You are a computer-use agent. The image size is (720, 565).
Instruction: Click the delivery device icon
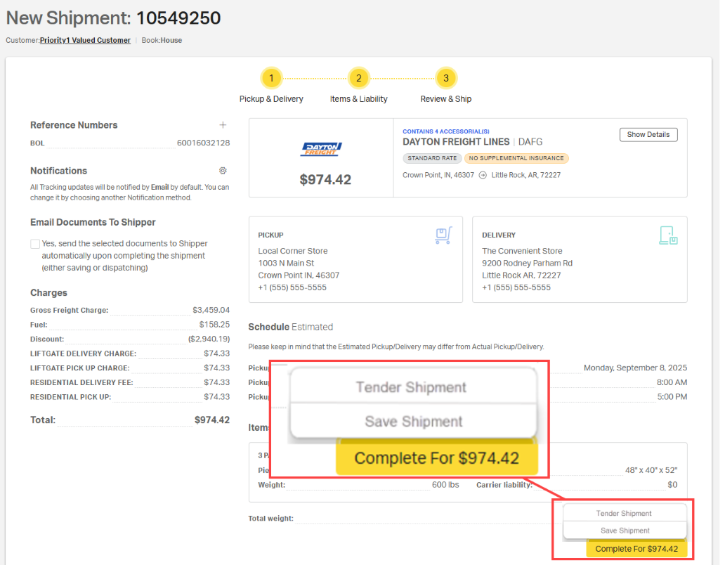(x=668, y=236)
